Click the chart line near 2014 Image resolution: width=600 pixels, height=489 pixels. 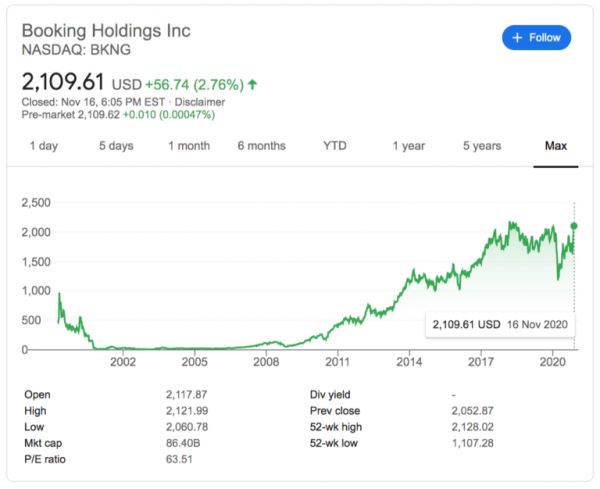pos(410,276)
